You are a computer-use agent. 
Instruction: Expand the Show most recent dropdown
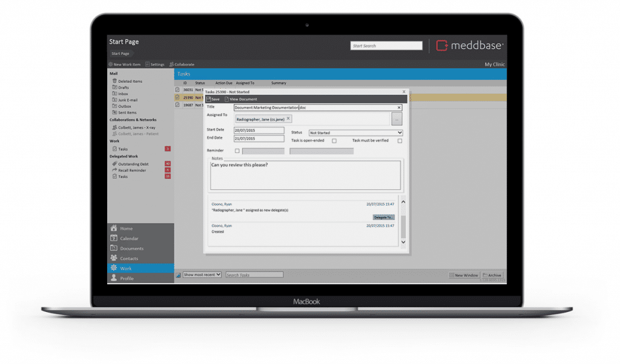coord(202,275)
